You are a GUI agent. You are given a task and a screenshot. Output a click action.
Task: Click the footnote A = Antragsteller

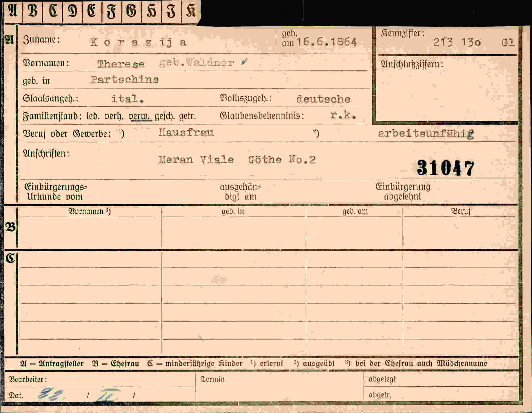(52, 364)
